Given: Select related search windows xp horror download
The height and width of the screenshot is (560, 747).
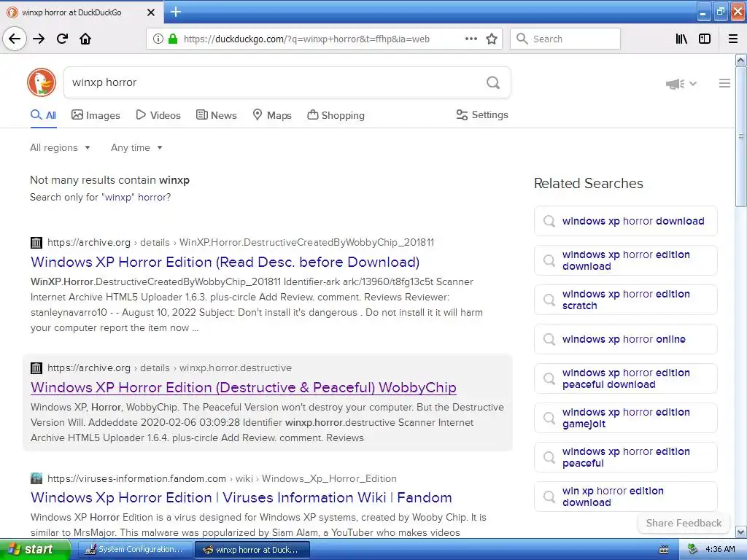Looking at the screenshot, I should click(625, 221).
